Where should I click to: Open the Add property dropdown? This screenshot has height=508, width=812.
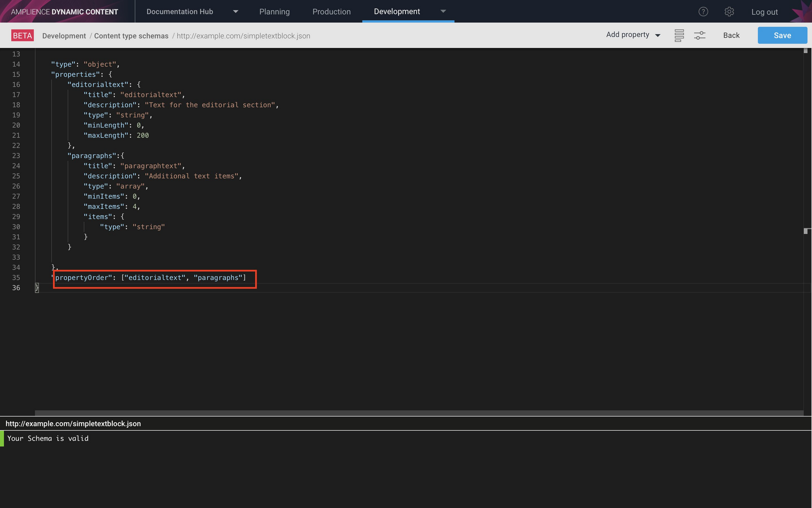632,35
